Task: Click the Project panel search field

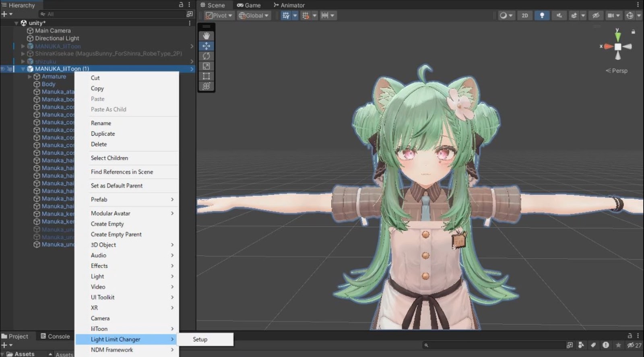Action: pos(494,345)
